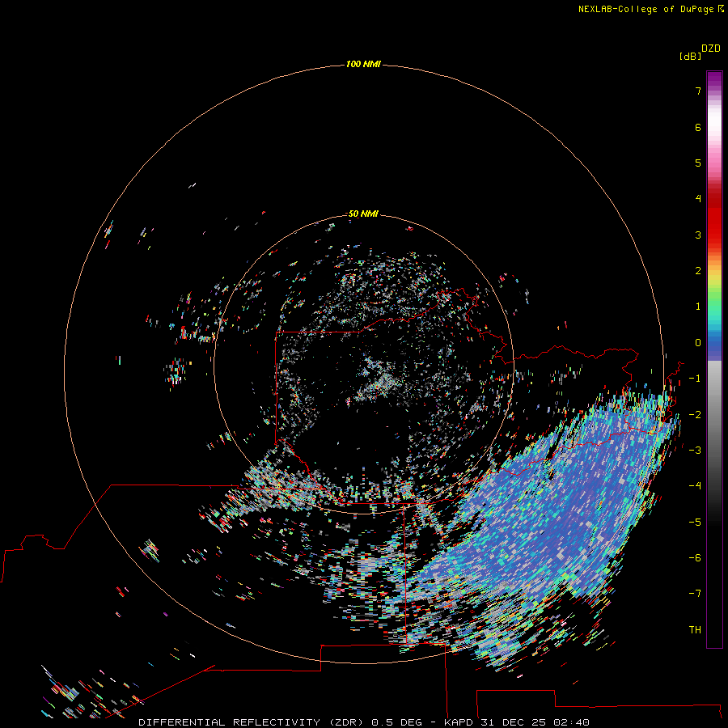Click the DZD legend title
728x728 pixels.
(711, 49)
